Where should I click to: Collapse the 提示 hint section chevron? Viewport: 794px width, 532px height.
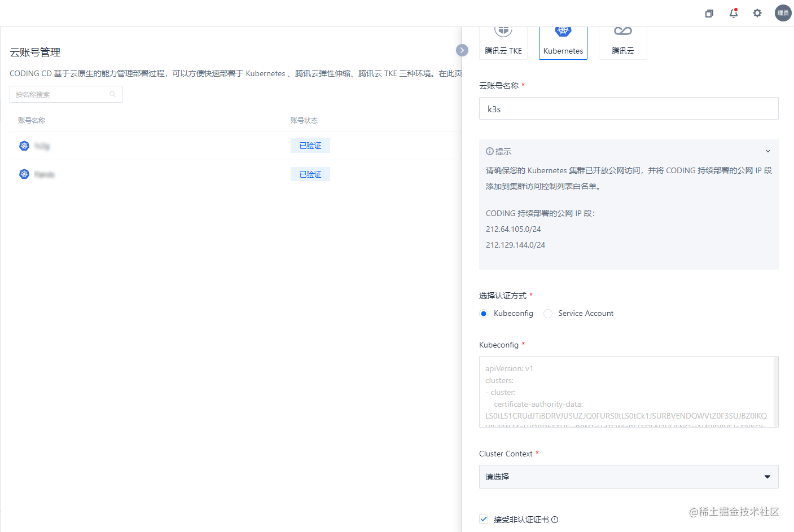767,151
